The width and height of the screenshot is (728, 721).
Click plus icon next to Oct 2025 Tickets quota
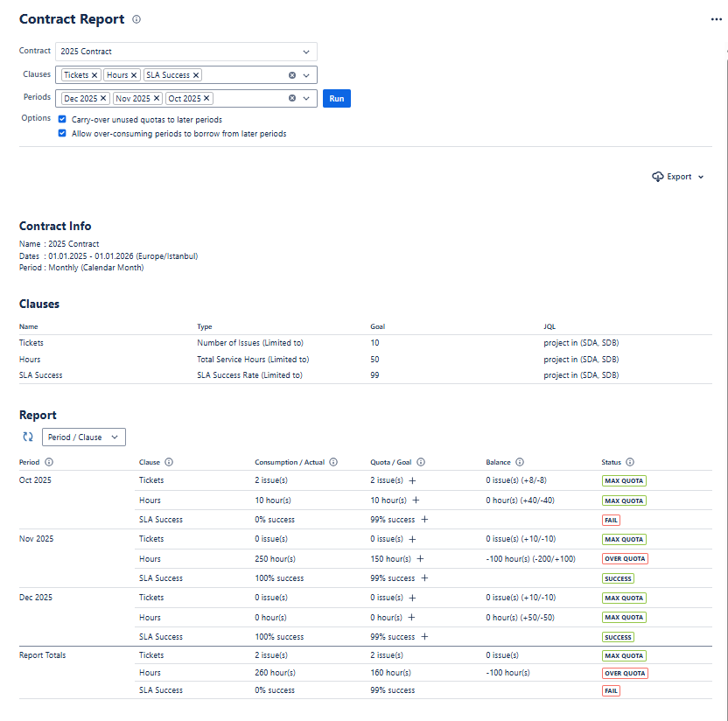411,480
